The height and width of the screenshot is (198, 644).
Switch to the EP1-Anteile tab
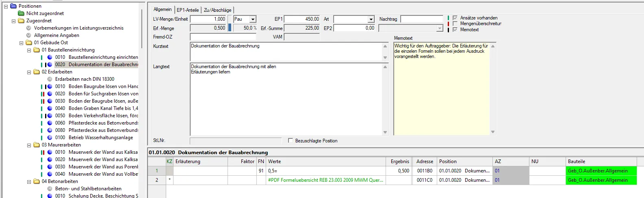pos(188,10)
